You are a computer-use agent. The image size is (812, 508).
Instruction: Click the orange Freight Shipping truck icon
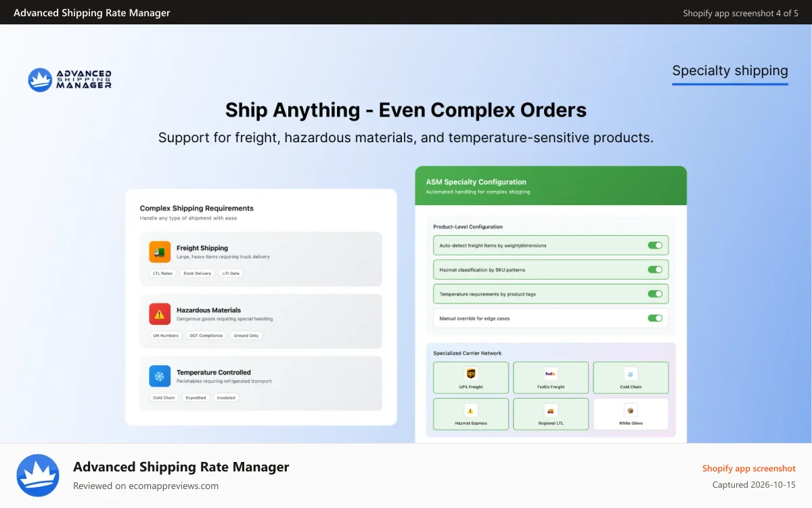160,252
